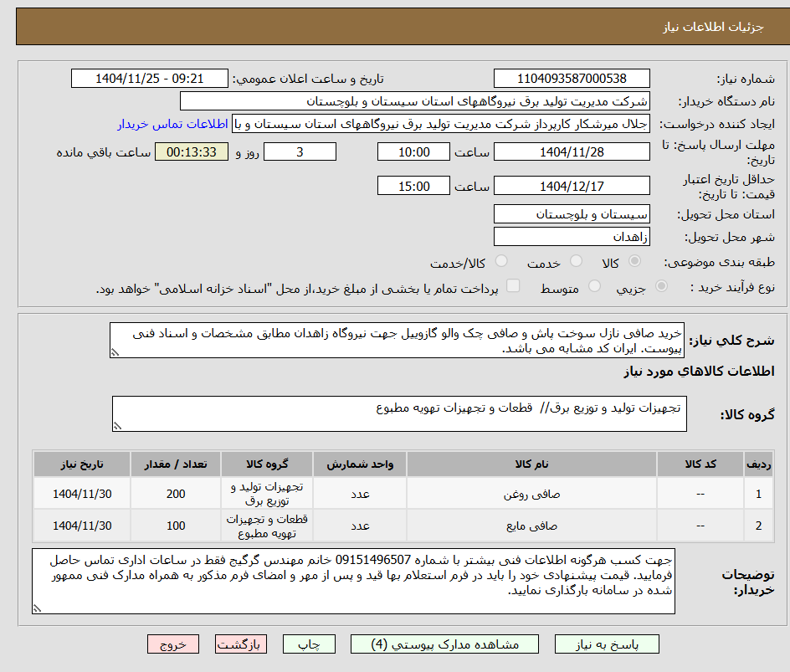Click the remaining time 00:13:33 field
Image resolution: width=790 pixels, height=672 pixels.
pos(192,151)
